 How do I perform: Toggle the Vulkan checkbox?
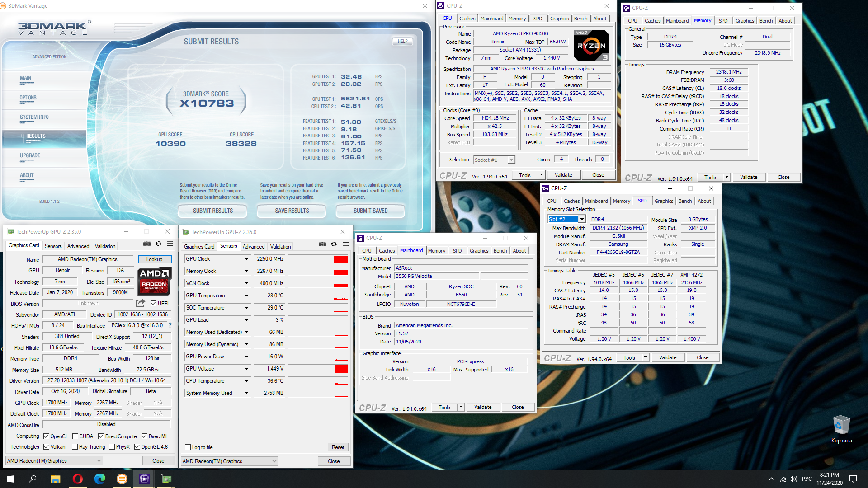(46, 447)
